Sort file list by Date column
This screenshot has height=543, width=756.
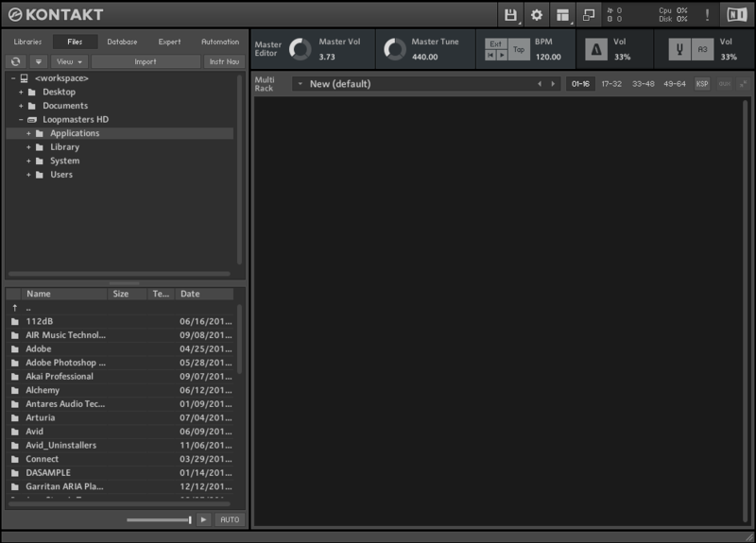(204, 294)
